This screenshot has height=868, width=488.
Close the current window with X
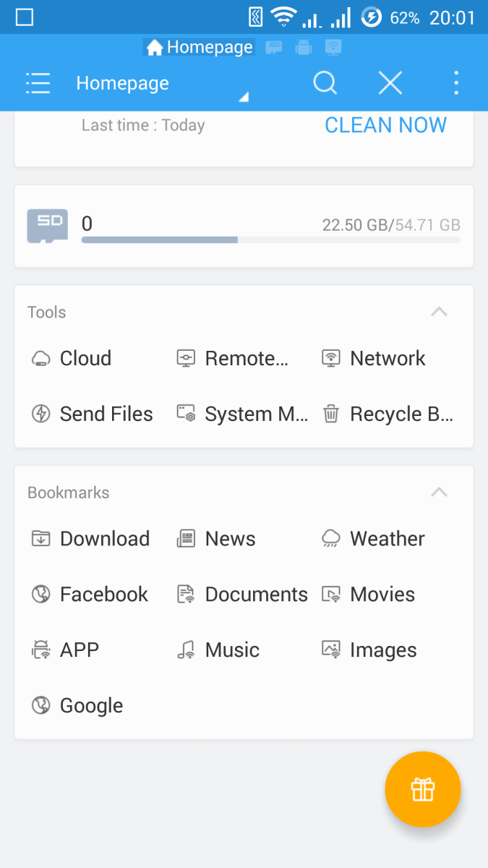(x=390, y=83)
